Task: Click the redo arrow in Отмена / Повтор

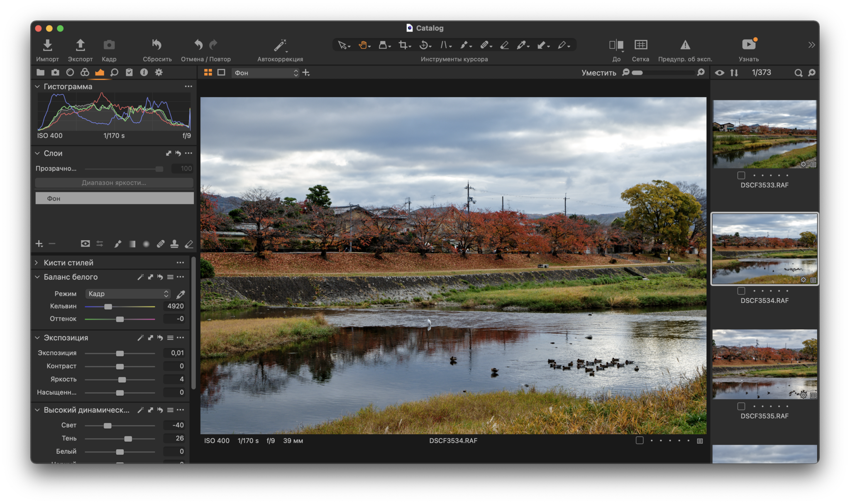Action: pos(213,44)
